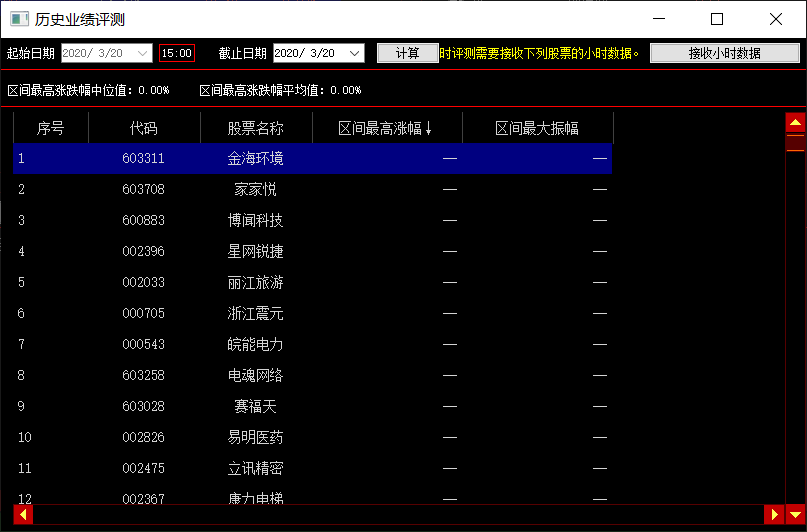Viewport: 807px width, 532px height.
Task: Click the 计算 button
Action: [x=407, y=53]
